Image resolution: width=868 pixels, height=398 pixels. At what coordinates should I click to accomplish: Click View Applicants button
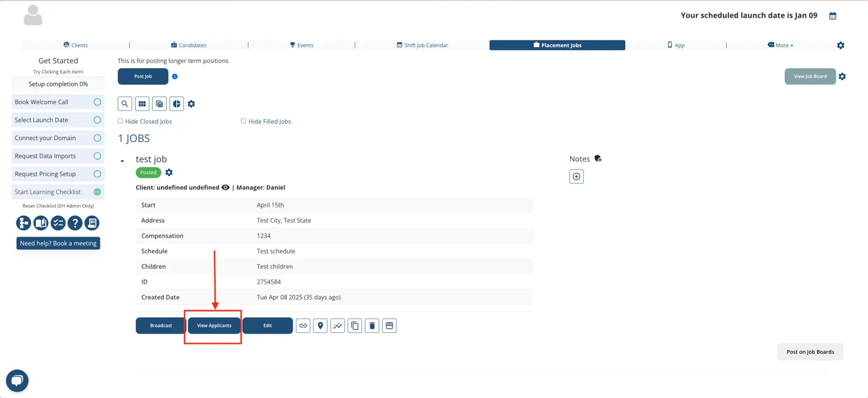point(214,325)
